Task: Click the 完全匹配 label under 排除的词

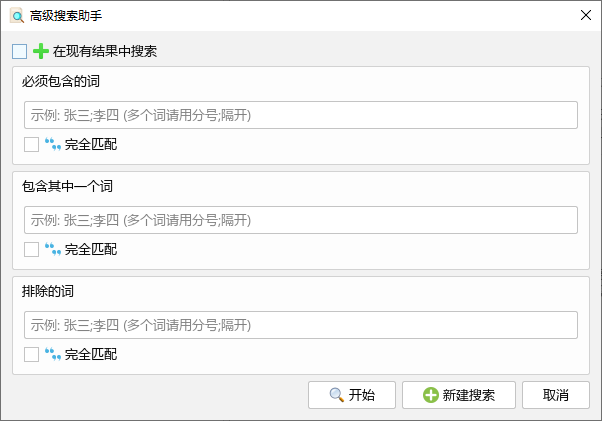Action: coord(91,354)
